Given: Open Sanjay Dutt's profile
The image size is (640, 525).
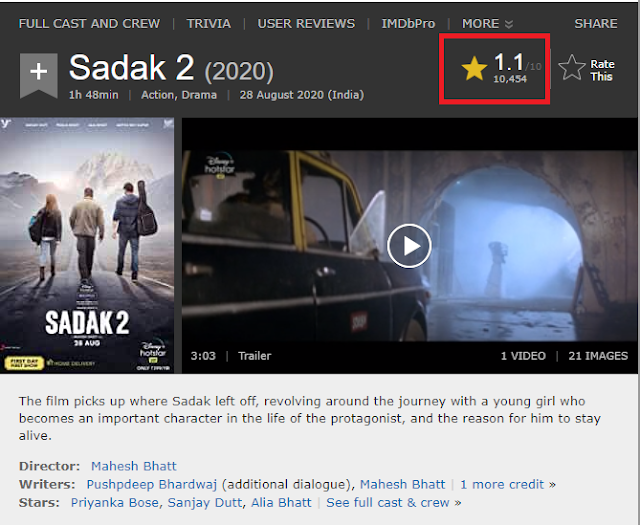Looking at the screenshot, I should 205,503.
